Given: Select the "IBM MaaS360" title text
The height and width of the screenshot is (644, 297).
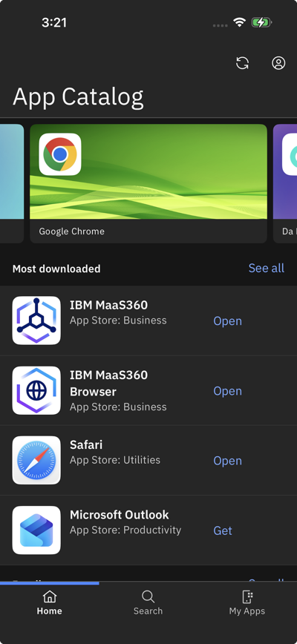Looking at the screenshot, I should pyautogui.click(x=108, y=305).
